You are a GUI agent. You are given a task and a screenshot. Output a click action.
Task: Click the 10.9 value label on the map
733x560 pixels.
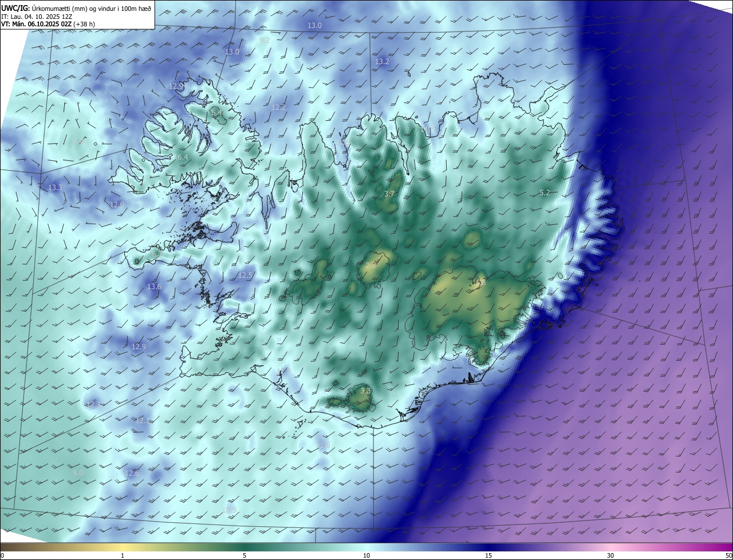[x=229, y=509]
